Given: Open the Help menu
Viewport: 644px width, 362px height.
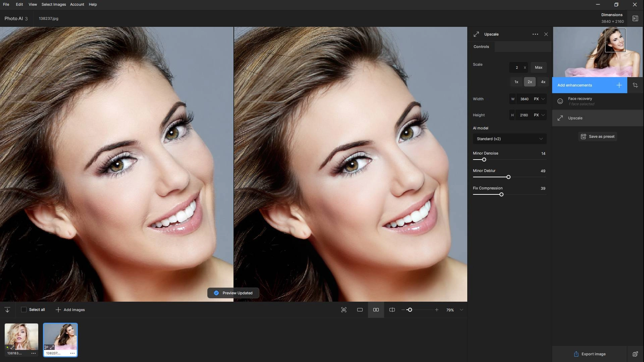Looking at the screenshot, I should pyautogui.click(x=93, y=4).
